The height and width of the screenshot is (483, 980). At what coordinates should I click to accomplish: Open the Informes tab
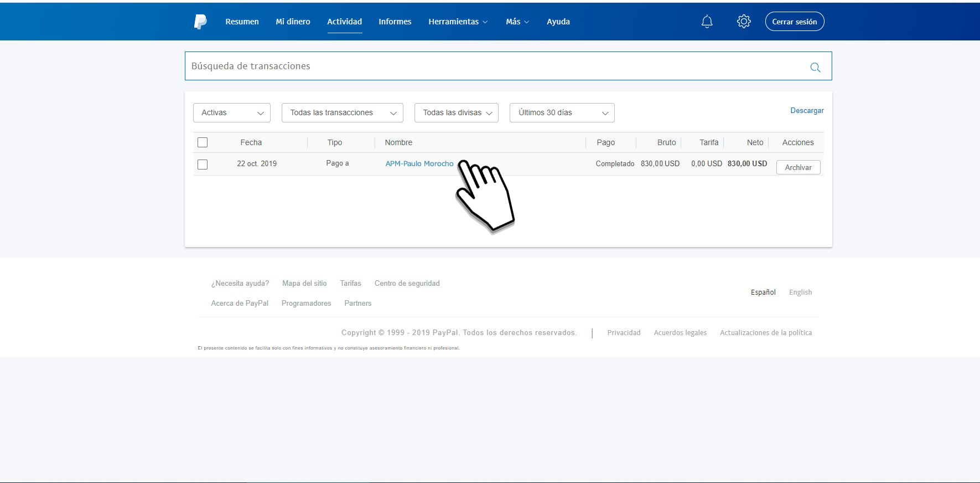(395, 22)
